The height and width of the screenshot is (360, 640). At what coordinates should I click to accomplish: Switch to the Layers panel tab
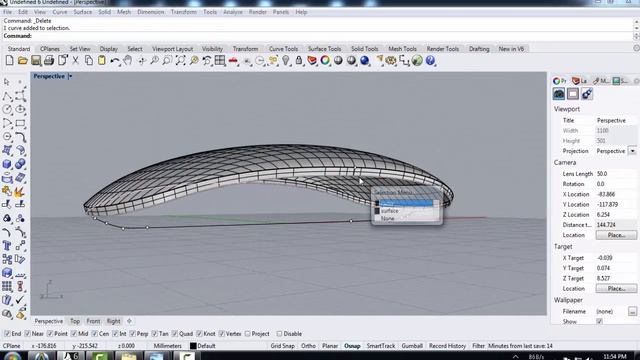[x=579, y=81]
